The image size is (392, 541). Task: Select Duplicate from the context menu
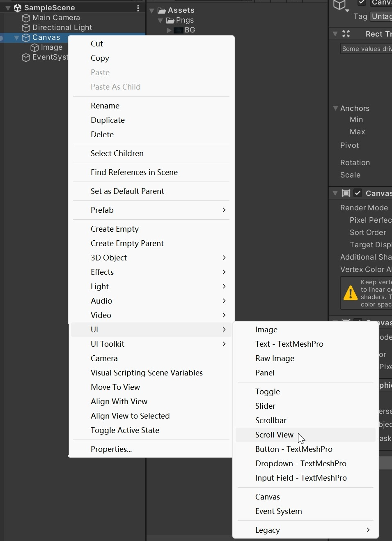coord(108,120)
